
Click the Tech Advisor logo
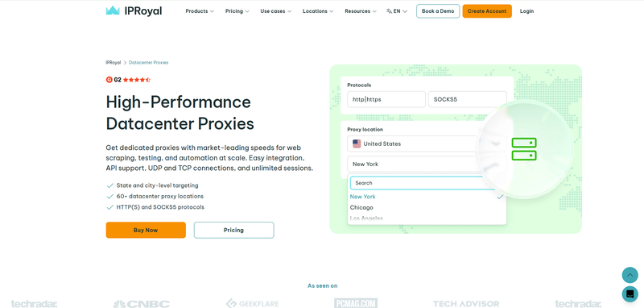[x=466, y=304]
